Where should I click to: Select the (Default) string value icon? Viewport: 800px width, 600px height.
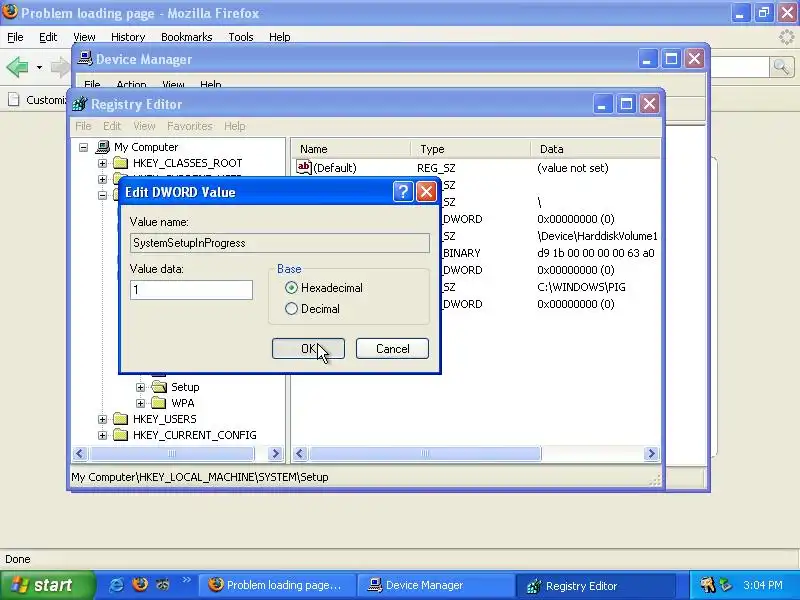coord(304,167)
